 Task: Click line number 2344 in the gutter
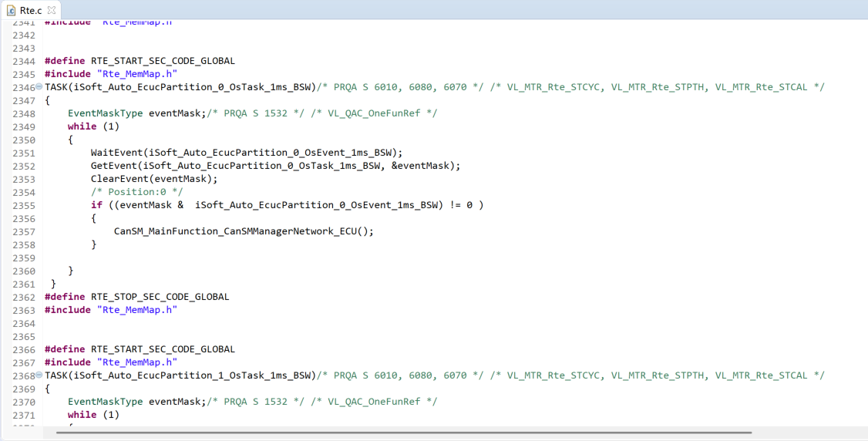pyautogui.click(x=24, y=61)
